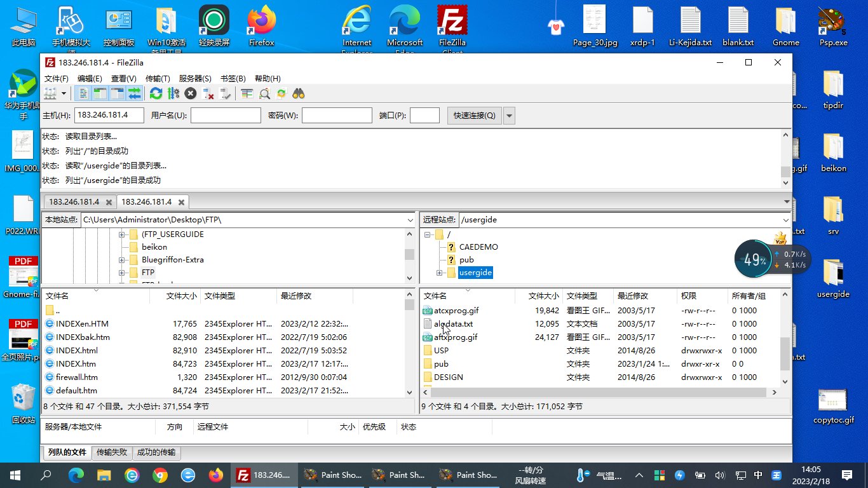Open the local site path dropdown

point(410,220)
